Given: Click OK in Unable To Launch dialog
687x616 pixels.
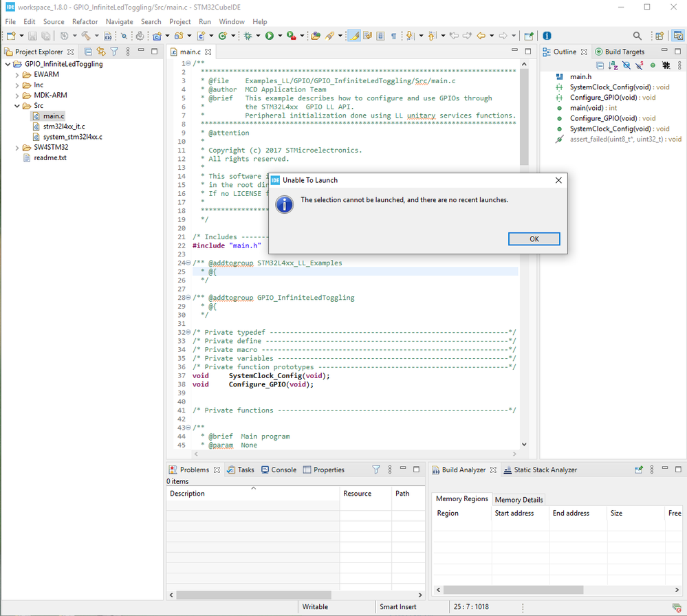Looking at the screenshot, I should point(534,239).
